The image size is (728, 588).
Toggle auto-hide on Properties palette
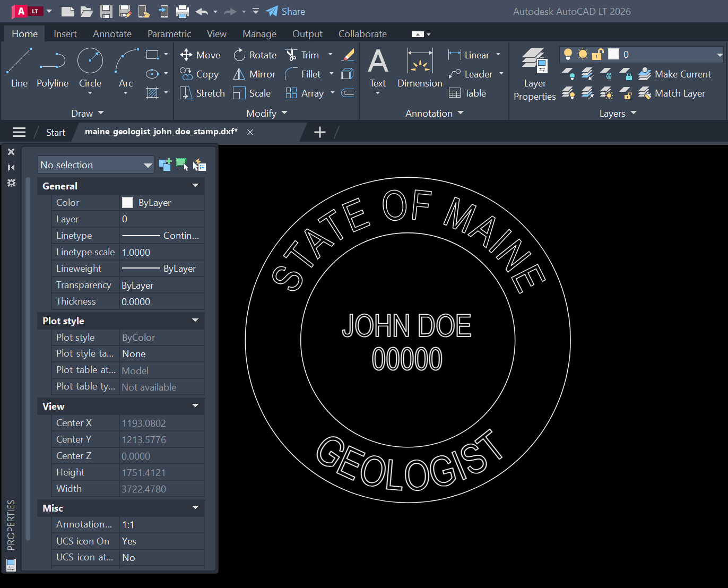pyautogui.click(x=11, y=167)
